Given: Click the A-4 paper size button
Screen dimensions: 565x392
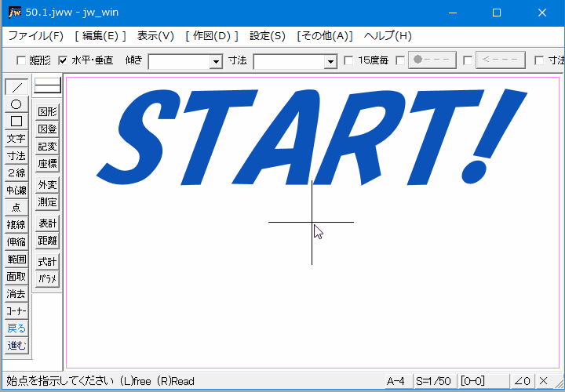Looking at the screenshot, I should pos(396,381).
